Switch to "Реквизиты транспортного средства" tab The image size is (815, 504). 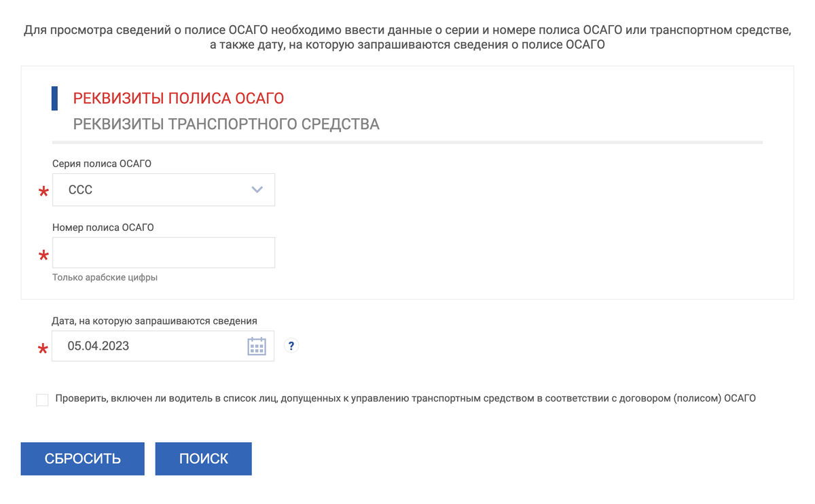[226, 124]
